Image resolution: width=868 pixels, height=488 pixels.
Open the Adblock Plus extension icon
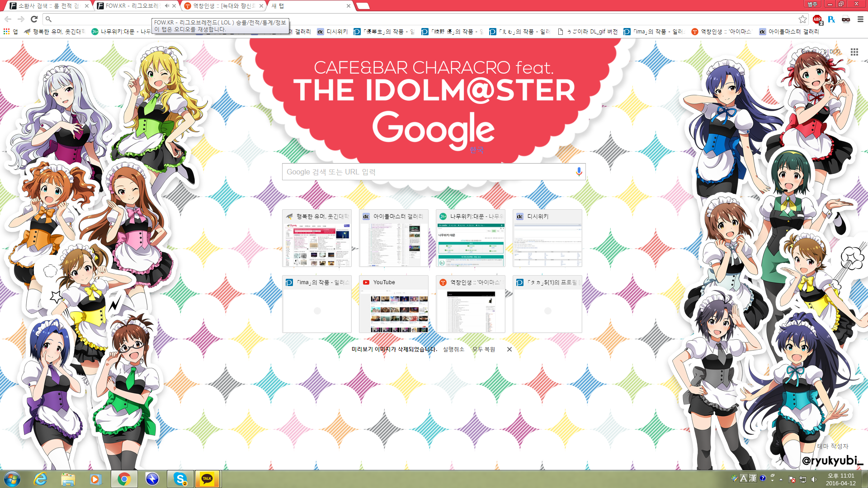tap(817, 19)
